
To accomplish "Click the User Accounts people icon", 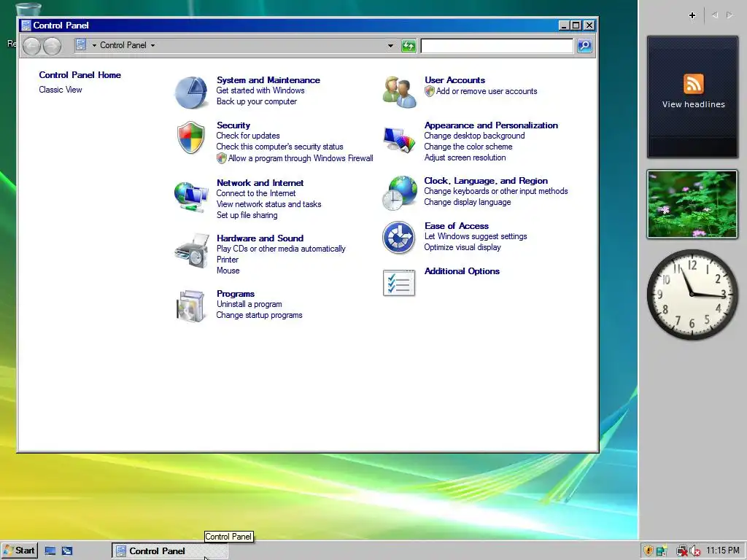I will 400,92.
